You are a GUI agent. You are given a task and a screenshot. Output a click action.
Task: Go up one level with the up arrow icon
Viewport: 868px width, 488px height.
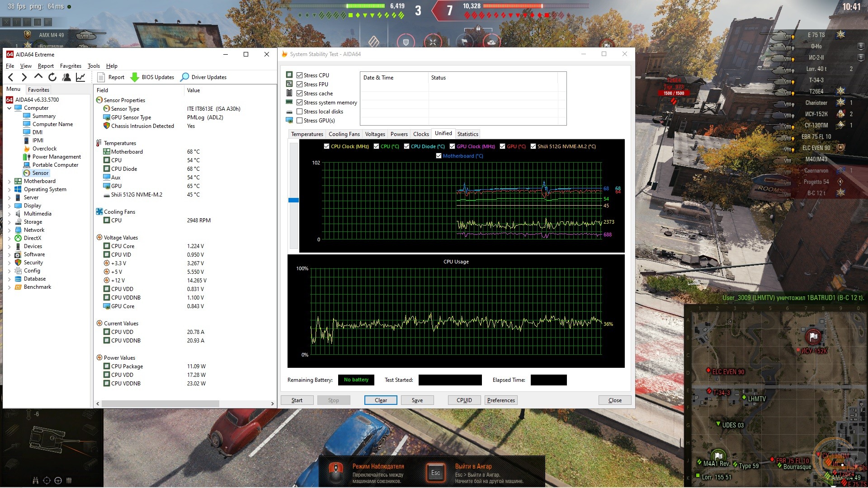(38, 77)
